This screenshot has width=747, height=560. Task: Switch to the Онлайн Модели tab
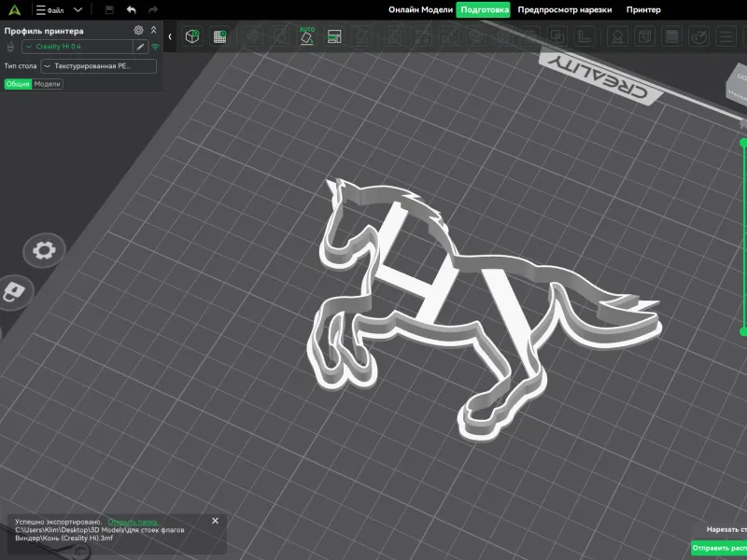pyautogui.click(x=420, y=9)
